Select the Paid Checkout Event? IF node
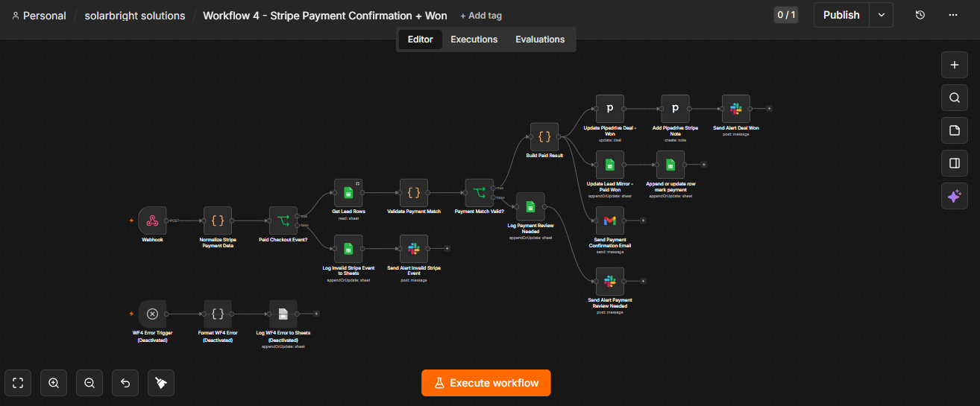980x406 pixels. point(283,221)
